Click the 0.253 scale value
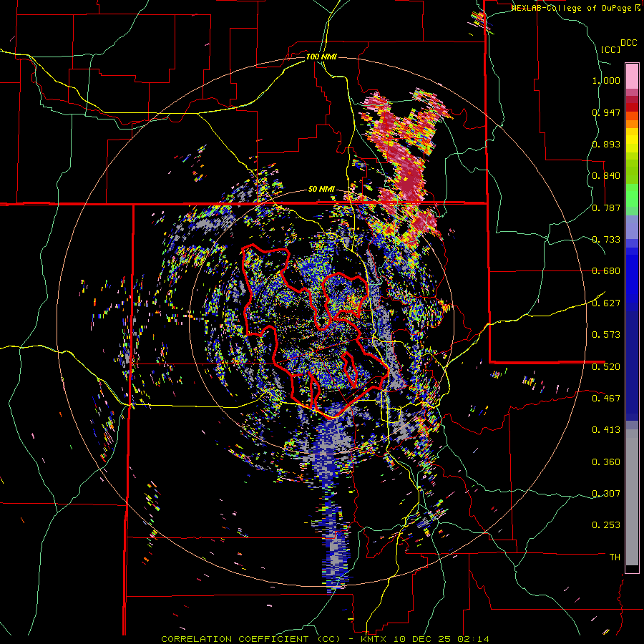Screen dimensions: 644x644 point(606,525)
